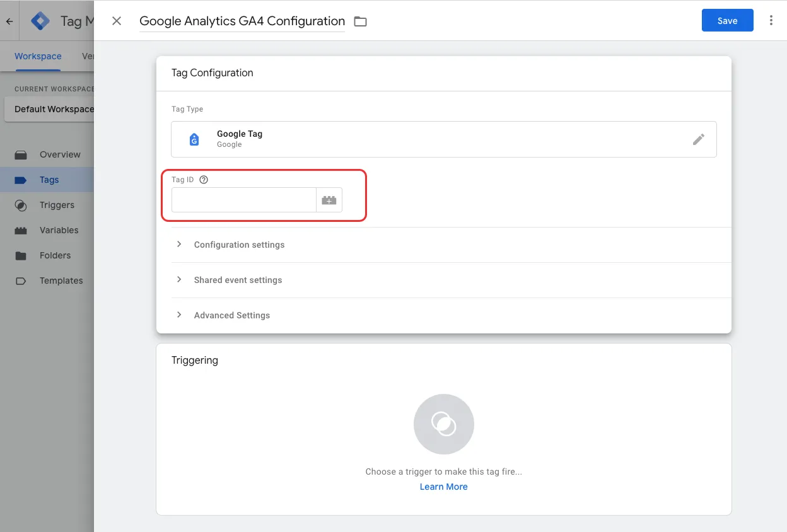Click the Triggers circle icon in sidebar
Screen dimensions: 787x532
coord(21,205)
